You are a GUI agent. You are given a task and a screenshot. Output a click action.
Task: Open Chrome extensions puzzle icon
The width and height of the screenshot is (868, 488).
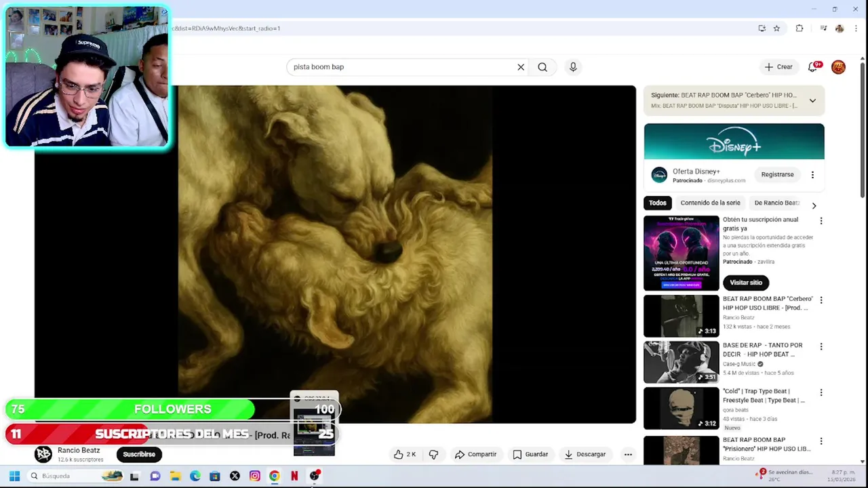pos(800,28)
